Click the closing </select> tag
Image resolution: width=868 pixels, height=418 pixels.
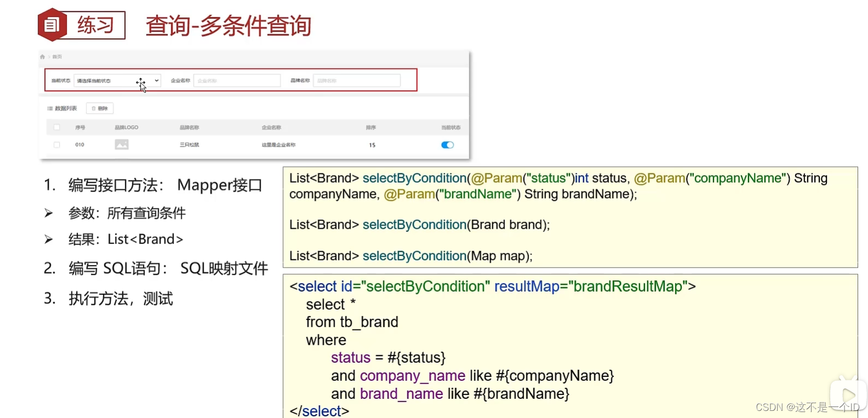319,410
